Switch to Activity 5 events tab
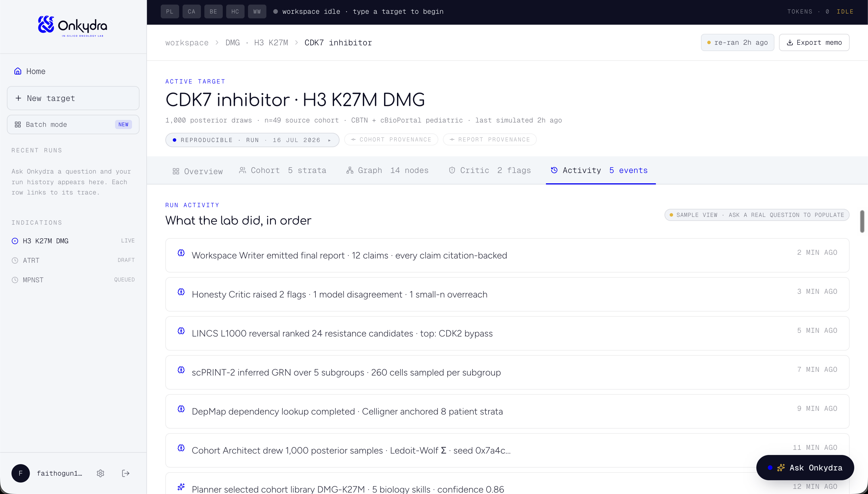Screen dimensions: 868x494 [600, 170]
